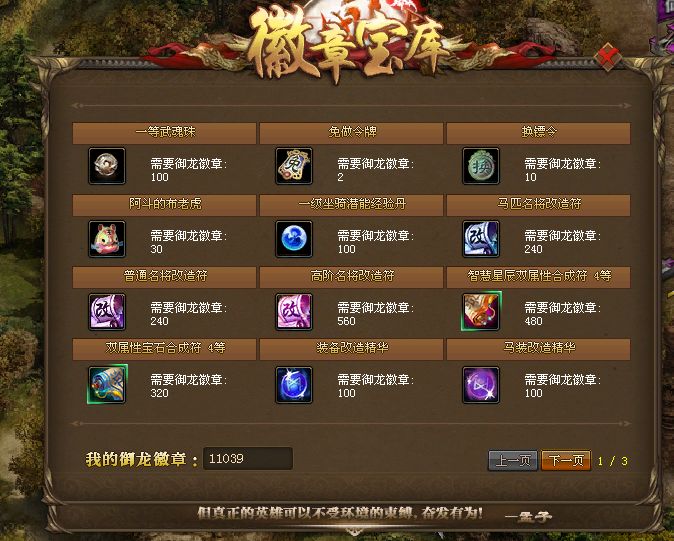Screen dimensions: 674x541
Task: Click the 马匹名将改造符 scroll icon
Action: [481, 239]
